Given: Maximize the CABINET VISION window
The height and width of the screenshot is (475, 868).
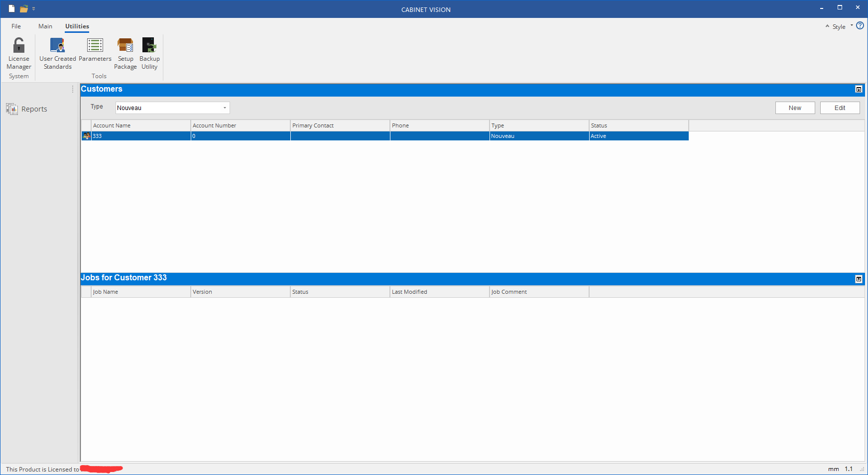Looking at the screenshot, I should pos(840,8).
